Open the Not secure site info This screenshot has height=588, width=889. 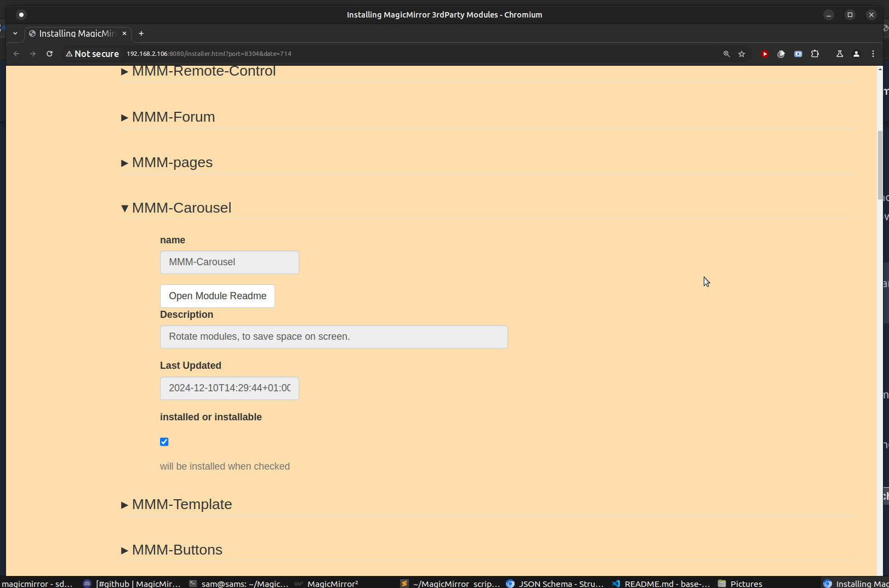[x=92, y=54]
